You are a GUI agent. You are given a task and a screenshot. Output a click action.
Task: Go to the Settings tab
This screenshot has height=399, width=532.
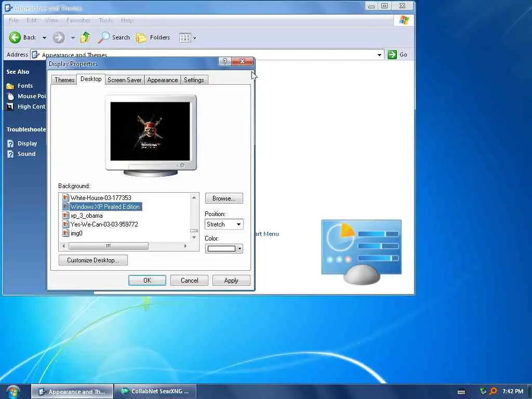point(194,79)
